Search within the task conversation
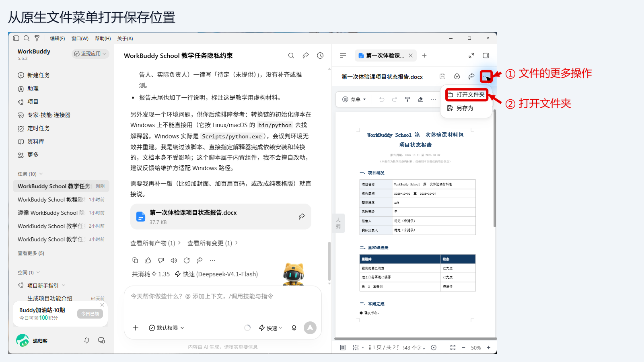Image resolution: width=644 pixels, height=362 pixels. click(x=291, y=56)
